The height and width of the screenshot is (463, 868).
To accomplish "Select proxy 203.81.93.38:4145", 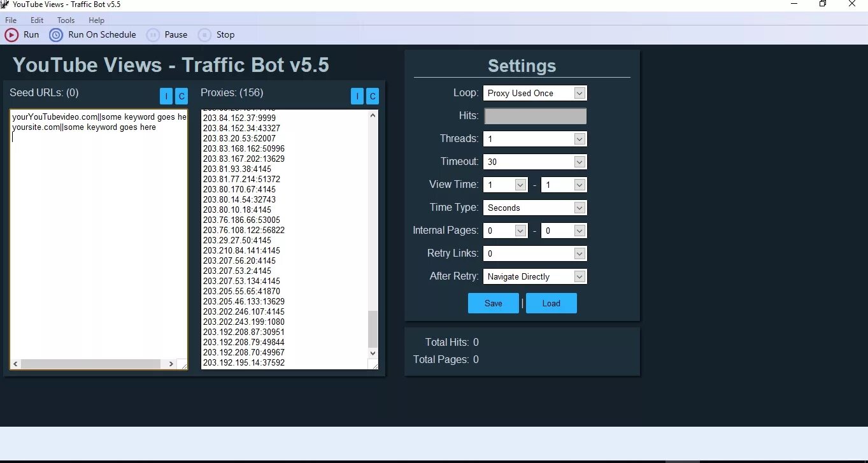I will click(x=237, y=169).
